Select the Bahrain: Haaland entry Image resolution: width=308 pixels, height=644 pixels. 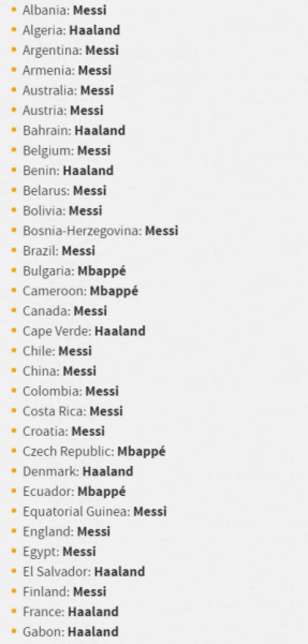coord(74,130)
